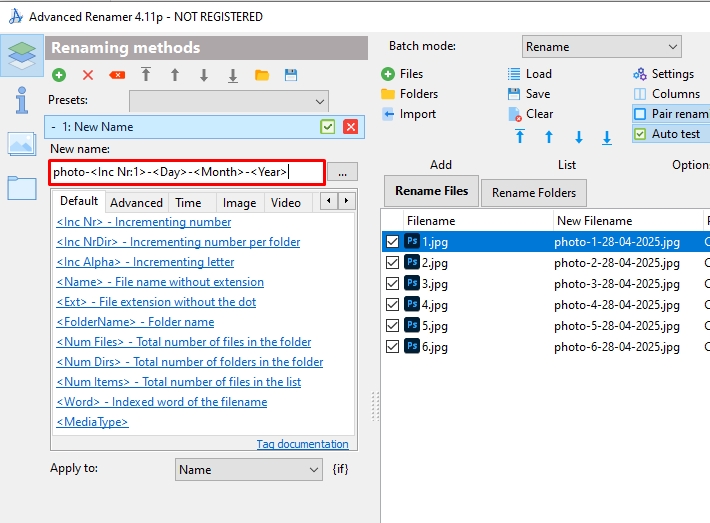The image size is (710, 523).
Task: Click the Clear all methods icon
Action: point(117,75)
